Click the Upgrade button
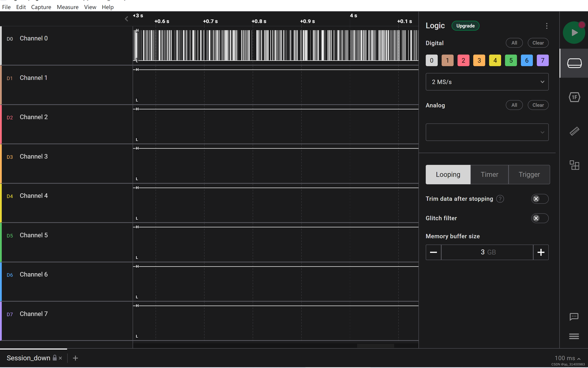This screenshot has height=368, width=588. pyautogui.click(x=465, y=26)
